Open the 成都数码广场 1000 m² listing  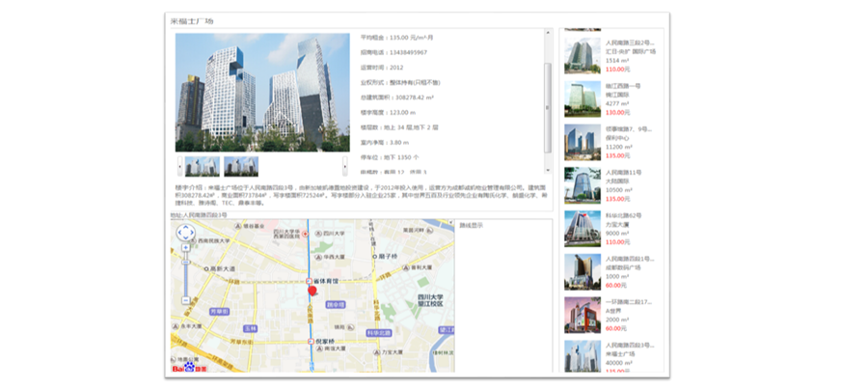click(611, 271)
